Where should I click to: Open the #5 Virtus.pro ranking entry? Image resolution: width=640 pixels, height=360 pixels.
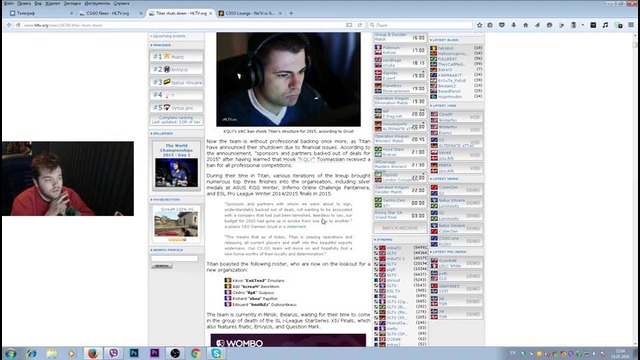pyautogui.click(x=176, y=108)
